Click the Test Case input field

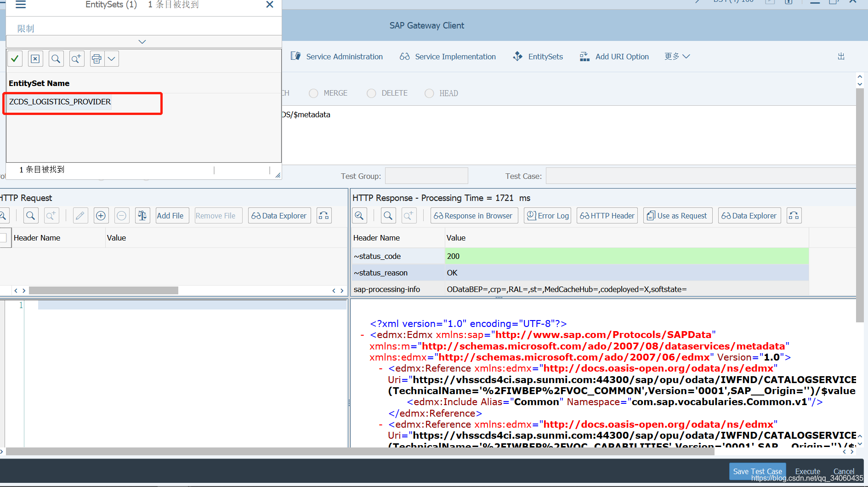click(x=701, y=176)
